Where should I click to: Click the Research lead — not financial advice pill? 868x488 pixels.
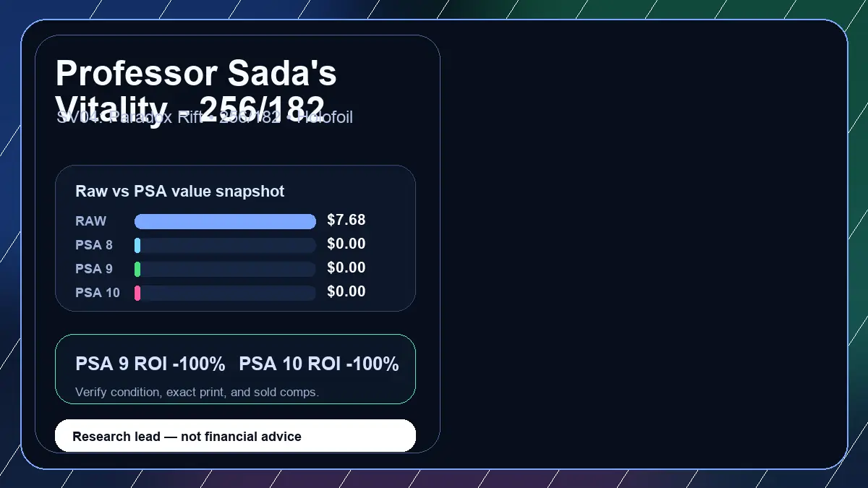point(236,436)
